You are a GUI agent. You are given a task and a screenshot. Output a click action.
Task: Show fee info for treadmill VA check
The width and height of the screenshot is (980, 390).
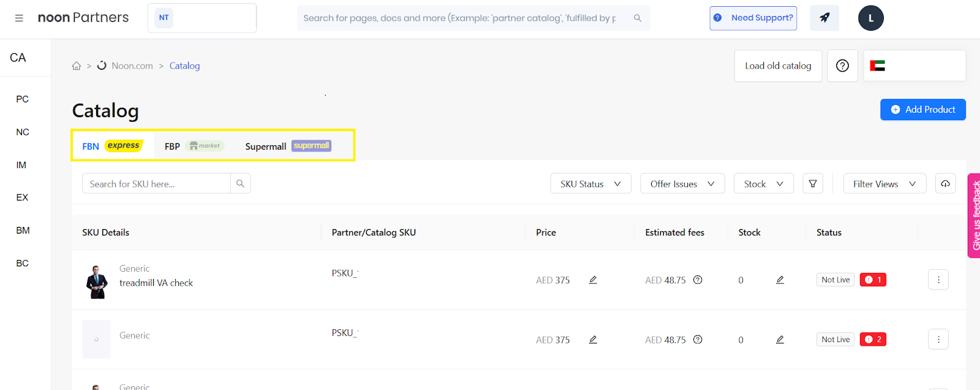[x=698, y=280]
